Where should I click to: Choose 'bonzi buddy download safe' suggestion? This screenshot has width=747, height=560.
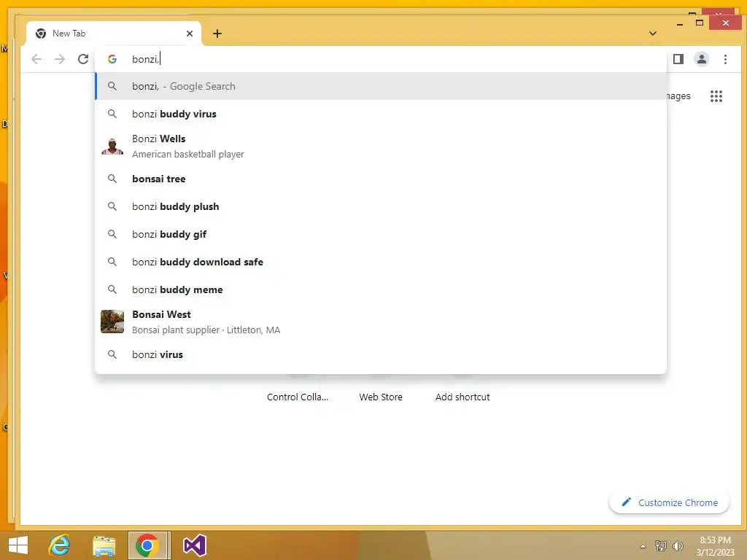381,262
